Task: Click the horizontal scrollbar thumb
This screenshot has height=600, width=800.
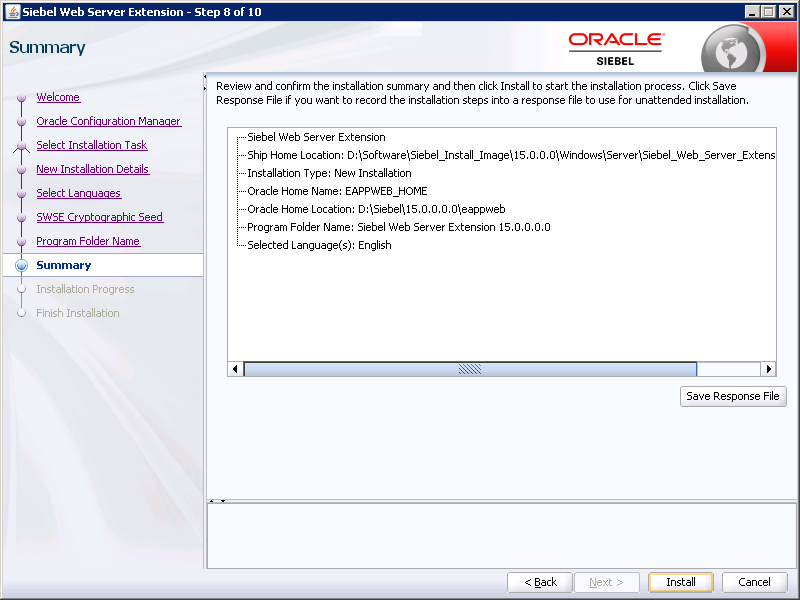Action: (x=470, y=369)
